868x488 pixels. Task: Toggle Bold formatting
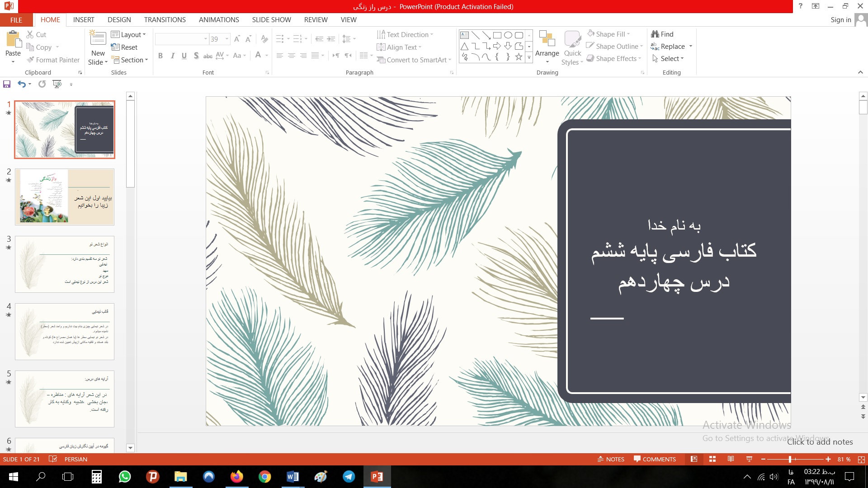[x=160, y=56]
